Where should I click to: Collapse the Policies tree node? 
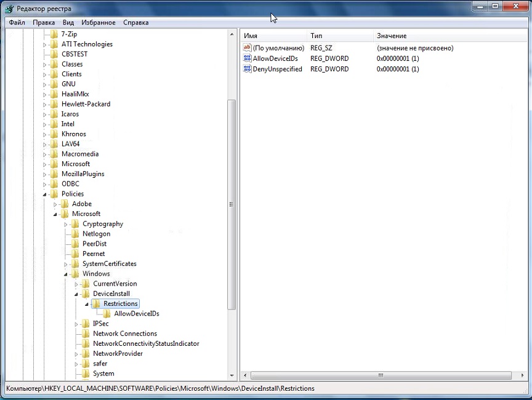(45, 194)
